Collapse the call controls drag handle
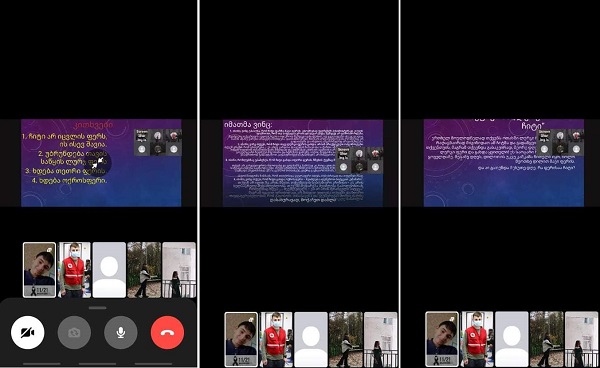600x368 pixels. [98, 308]
